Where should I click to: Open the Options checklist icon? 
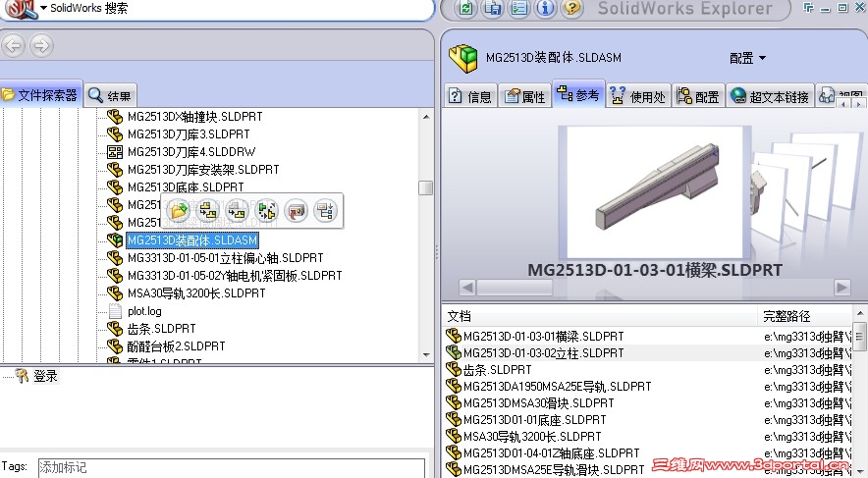518,8
